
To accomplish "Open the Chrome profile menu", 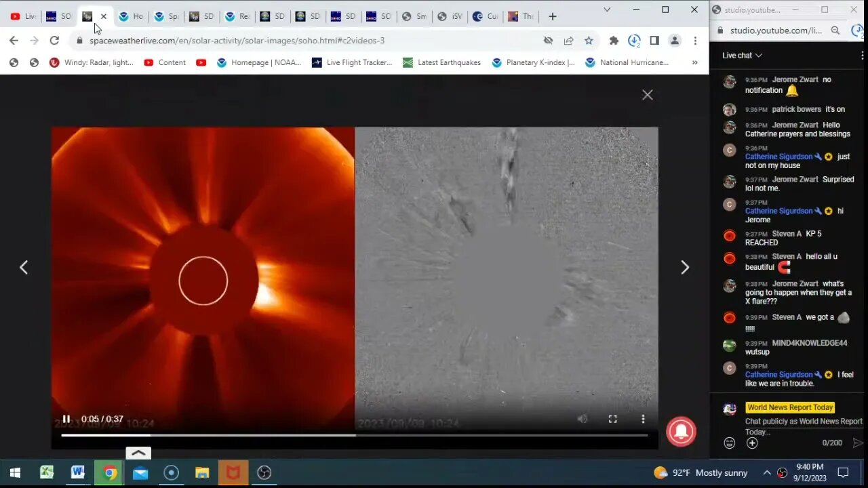I will [x=675, y=41].
